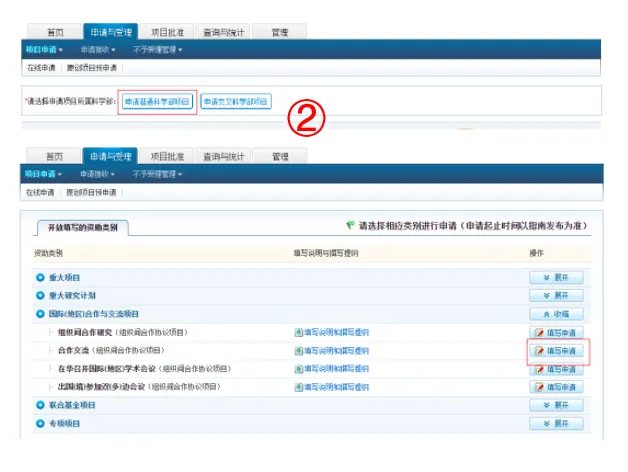The image size is (628, 472).
Task: Click document icon in 在华召开国际(地区)学术会议 row
Action: (298, 369)
